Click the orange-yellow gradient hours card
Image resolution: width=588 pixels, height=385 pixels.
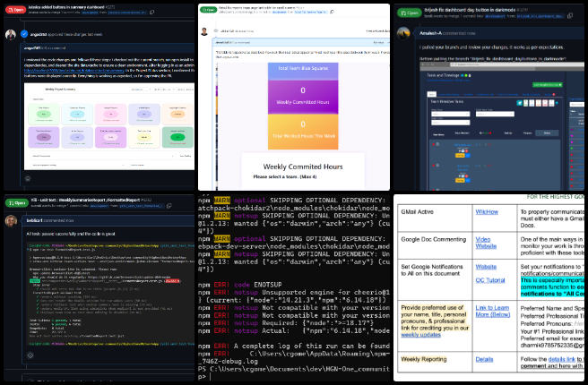tap(303, 132)
